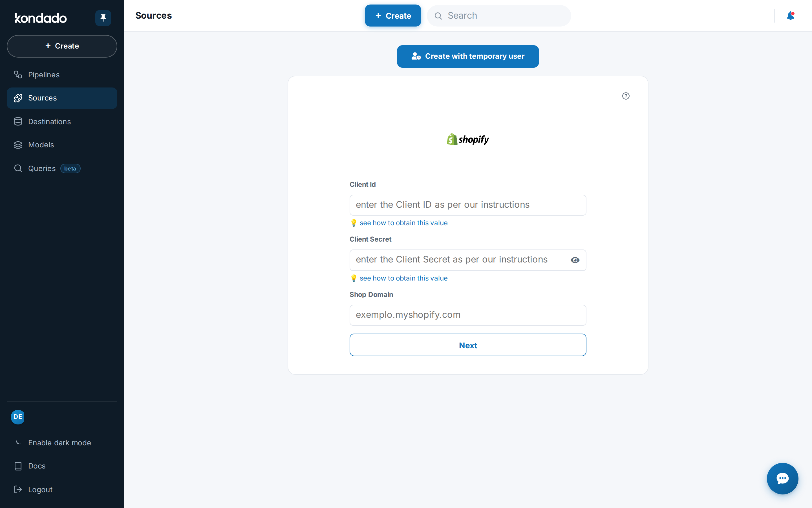Open Pipelines in the sidebar
Viewport: 812px width, 508px height.
[62, 75]
